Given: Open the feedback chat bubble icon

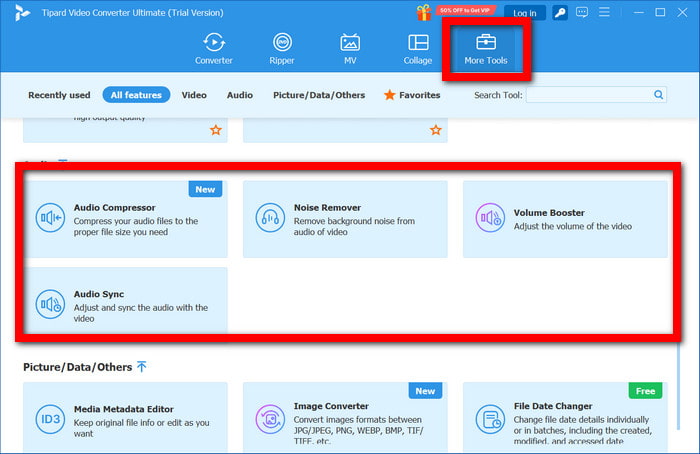Looking at the screenshot, I should pyautogui.click(x=582, y=12).
